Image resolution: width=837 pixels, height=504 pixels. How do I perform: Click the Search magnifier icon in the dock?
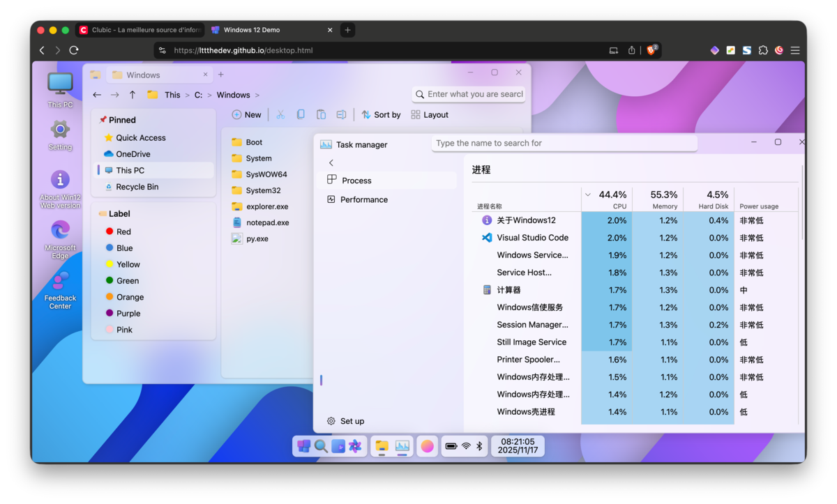[321, 446]
